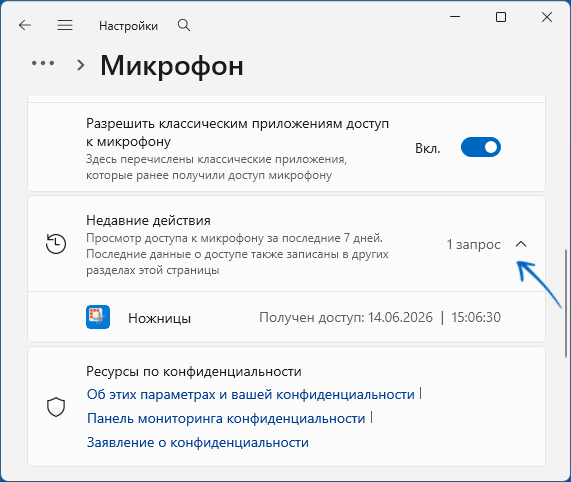This screenshot has height=482, width=571.
Task: Go back with the arrow button
Action: point(25,25)
